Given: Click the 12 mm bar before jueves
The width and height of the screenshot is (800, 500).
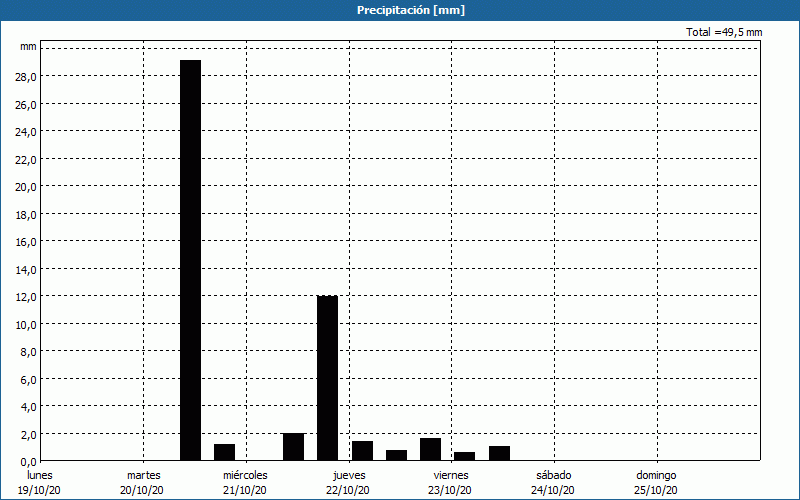Looking at the screenshot, I should coord(328,378).
